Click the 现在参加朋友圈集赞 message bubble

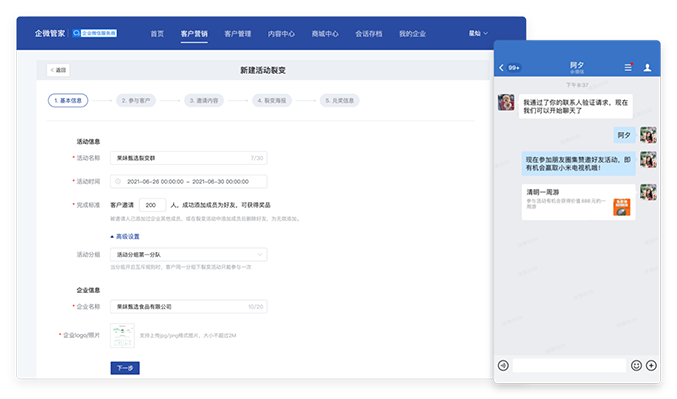point(579,164)
